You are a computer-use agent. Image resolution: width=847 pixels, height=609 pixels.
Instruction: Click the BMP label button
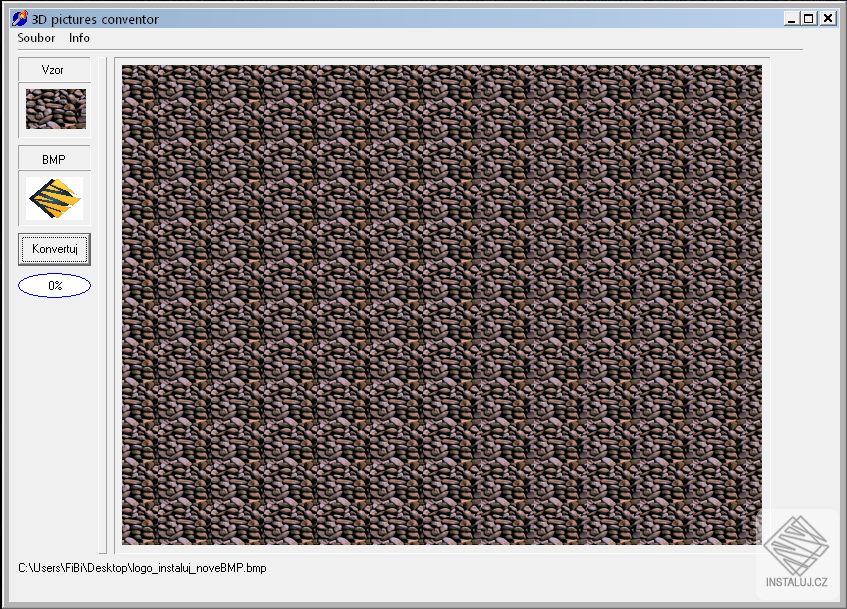coord(54,159)
